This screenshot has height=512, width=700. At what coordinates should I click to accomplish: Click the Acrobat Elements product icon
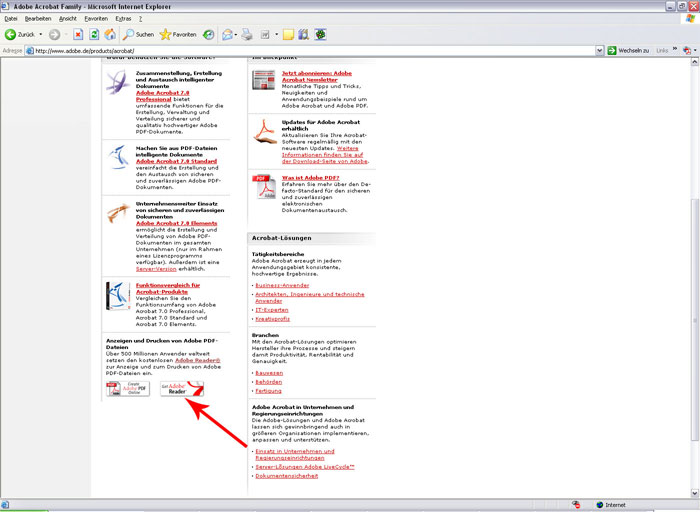pos(118,213)
